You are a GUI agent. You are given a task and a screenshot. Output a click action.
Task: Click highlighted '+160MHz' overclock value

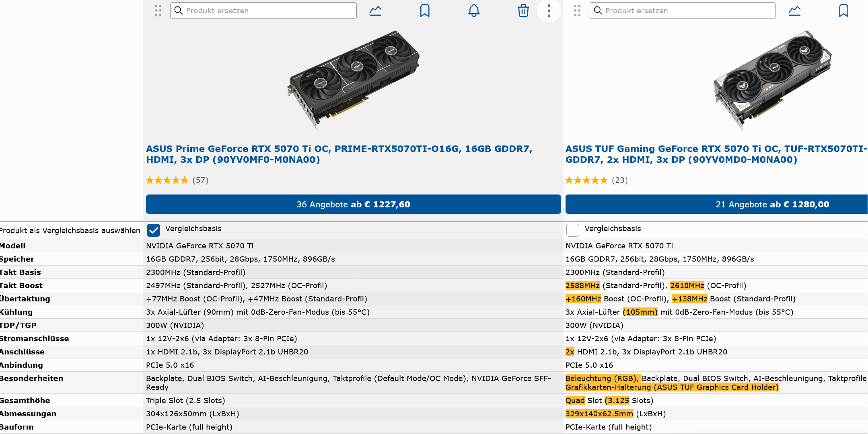click(x=583, y=299)
